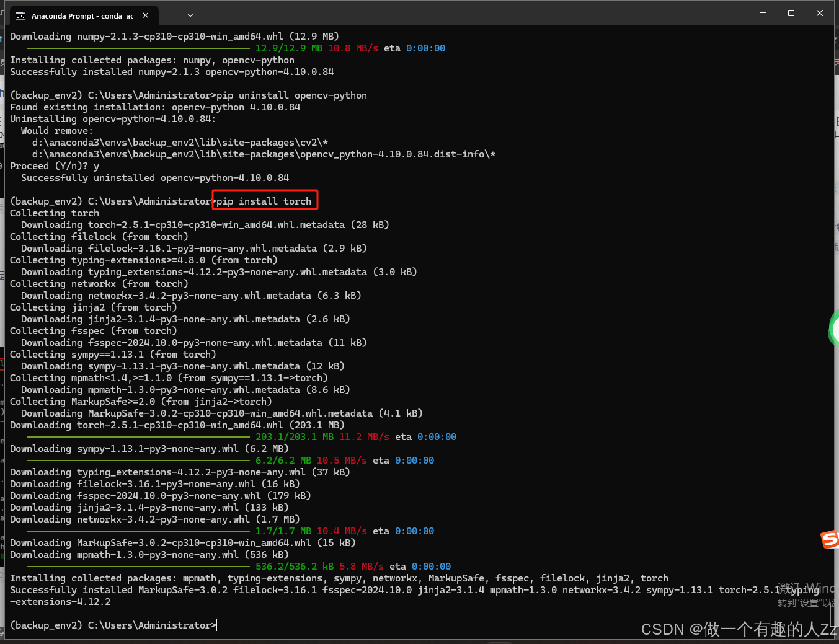Select the Anaconda Prompt tab
The height and width of the screenshot is (644, 839).
82,15
